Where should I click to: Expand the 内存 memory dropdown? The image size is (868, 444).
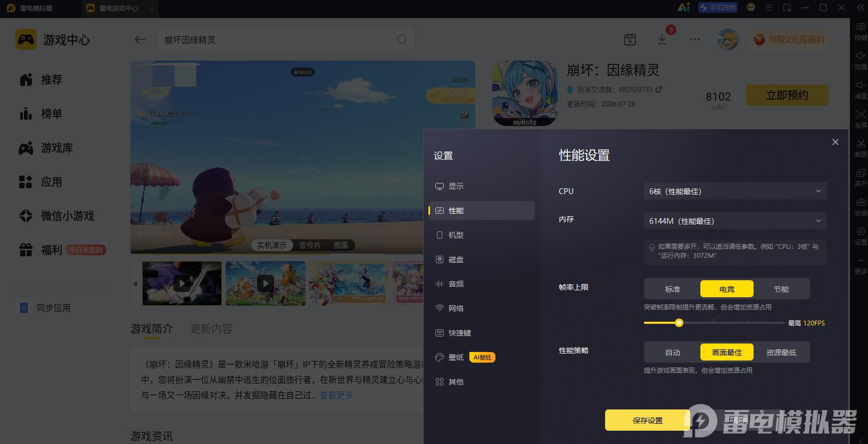735,221
